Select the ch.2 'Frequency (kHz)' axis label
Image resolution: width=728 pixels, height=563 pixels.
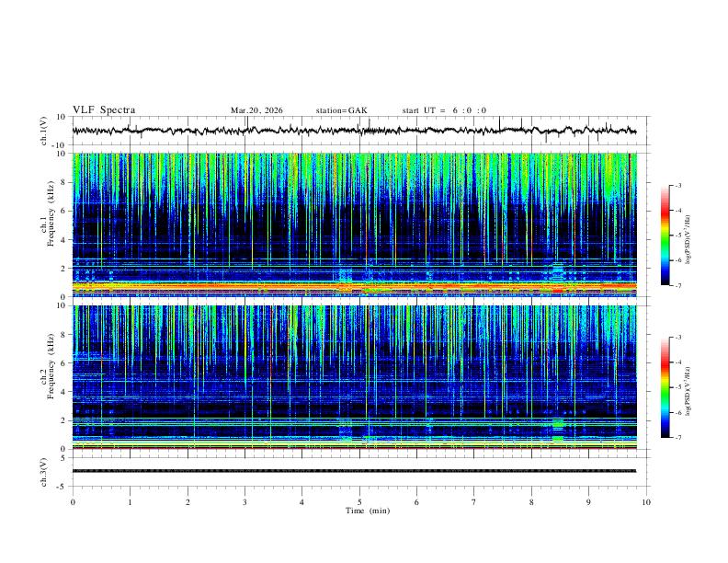(51, 366)
